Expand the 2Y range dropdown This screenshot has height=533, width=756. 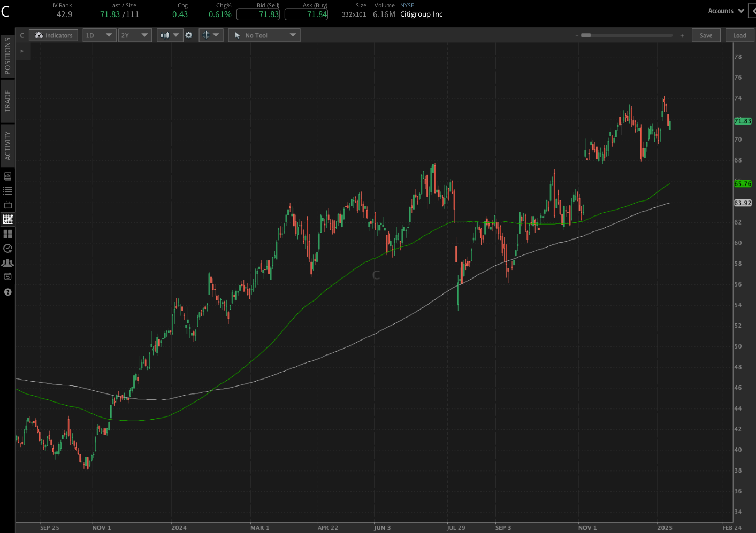[135, 35]
